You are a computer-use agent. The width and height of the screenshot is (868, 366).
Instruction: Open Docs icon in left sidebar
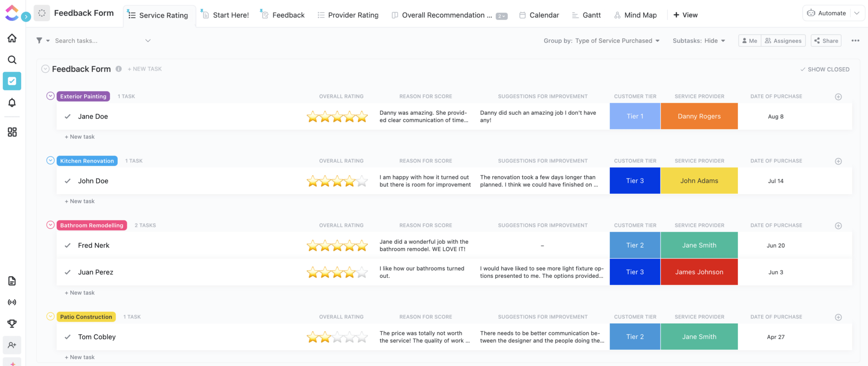click(12, 281)
